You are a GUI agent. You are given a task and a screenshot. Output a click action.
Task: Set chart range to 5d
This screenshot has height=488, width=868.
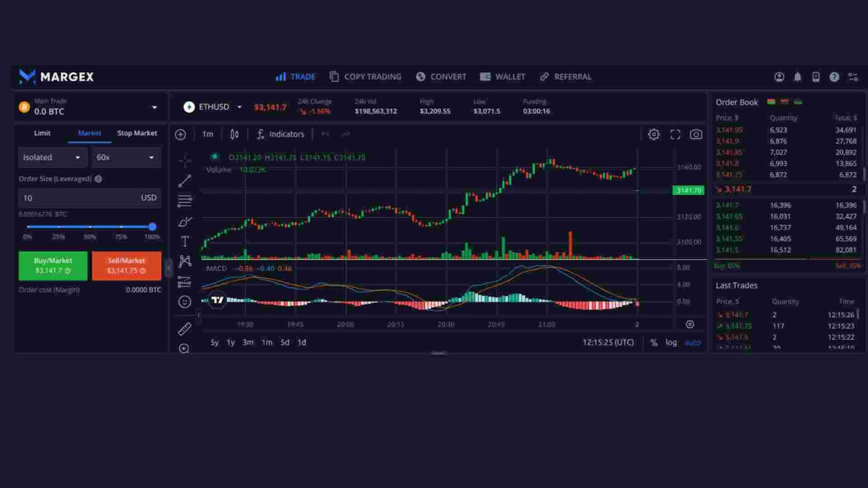point(285,343)
